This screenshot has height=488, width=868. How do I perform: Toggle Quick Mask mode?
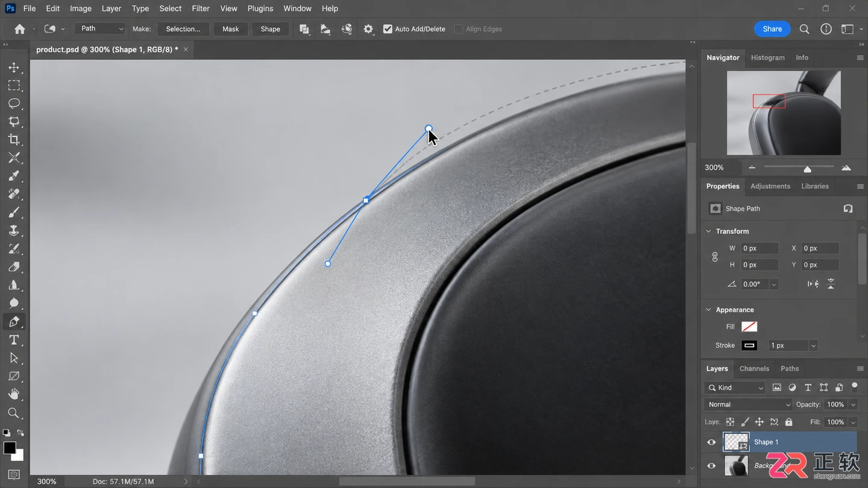tap(14, 475)
